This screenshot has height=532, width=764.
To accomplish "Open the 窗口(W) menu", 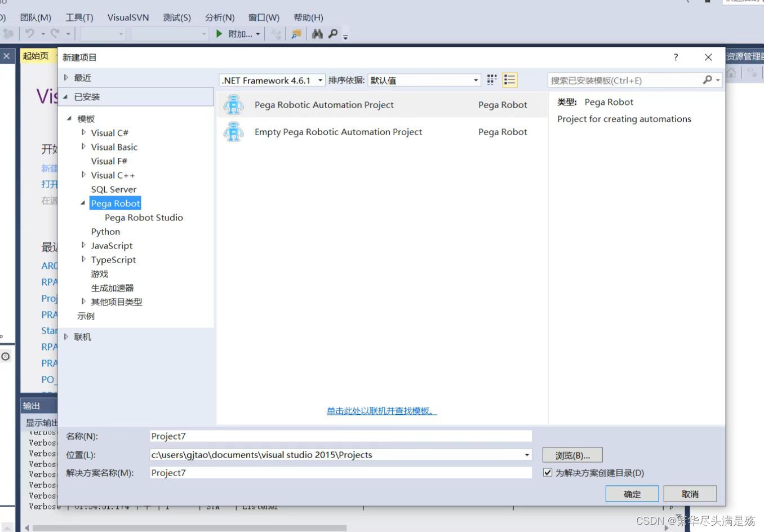I will click(x=264, y=17).
